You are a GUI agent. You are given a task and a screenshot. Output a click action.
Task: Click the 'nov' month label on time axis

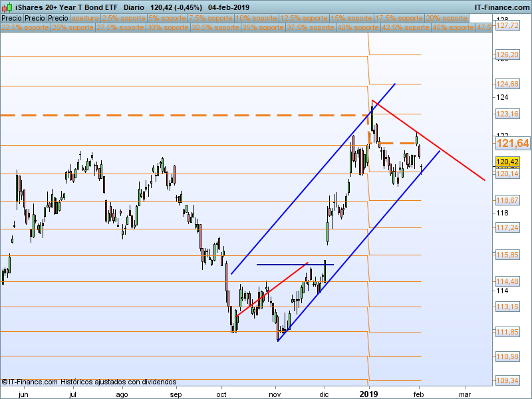click(275, 394)
